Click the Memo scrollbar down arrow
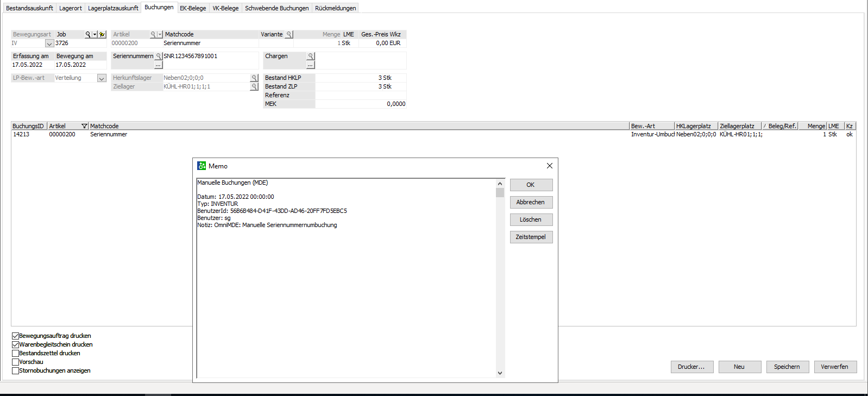Screen dimensions: 868x396 click(x=500, y=373)
